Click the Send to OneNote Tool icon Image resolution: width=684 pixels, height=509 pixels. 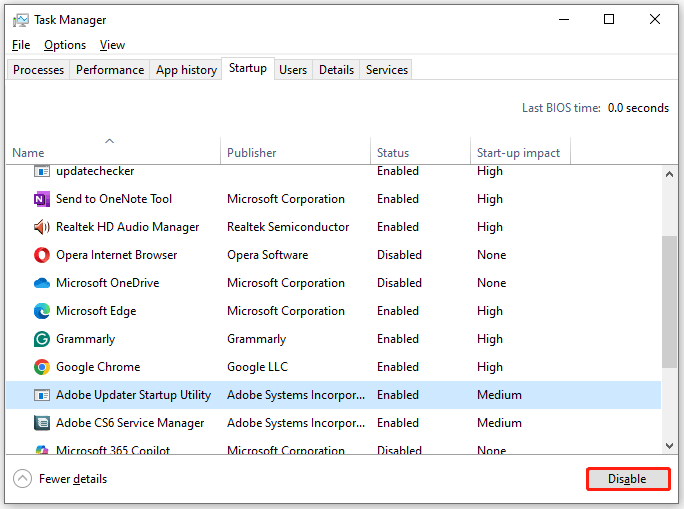(x=42, y=199)
